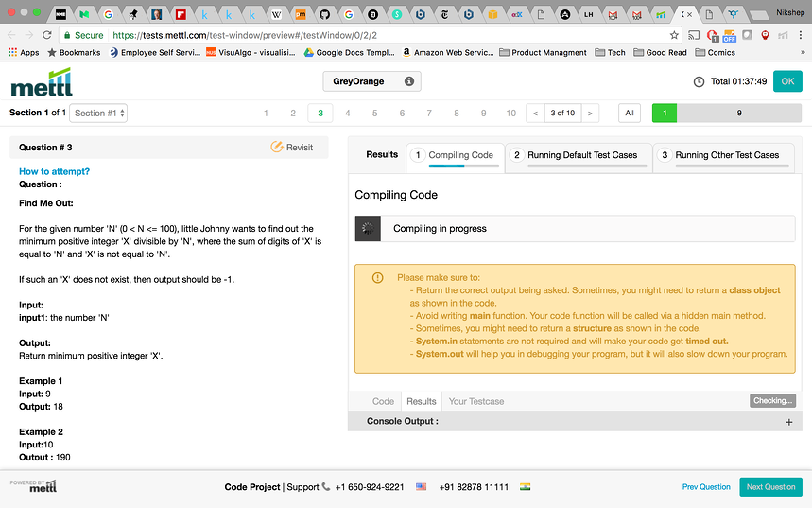Switch to Running Other Test Cases step
Screen dimensions: 812x508
[723, 158]
